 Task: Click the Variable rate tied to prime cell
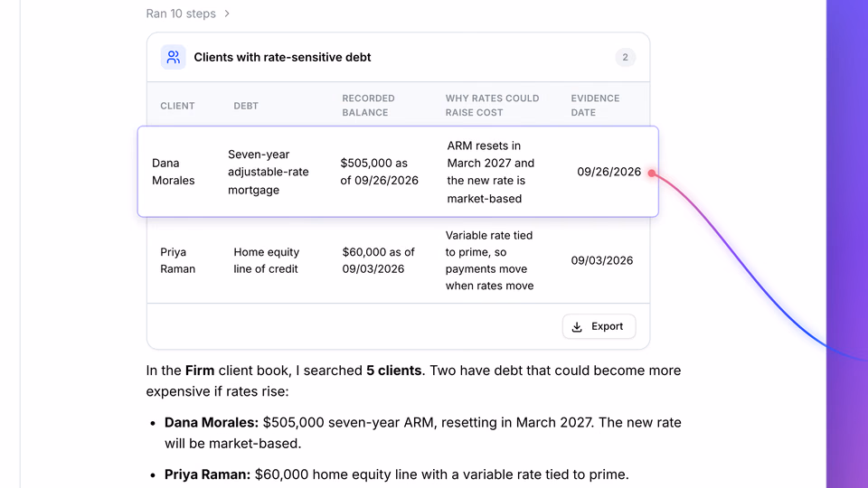(489, 260)
